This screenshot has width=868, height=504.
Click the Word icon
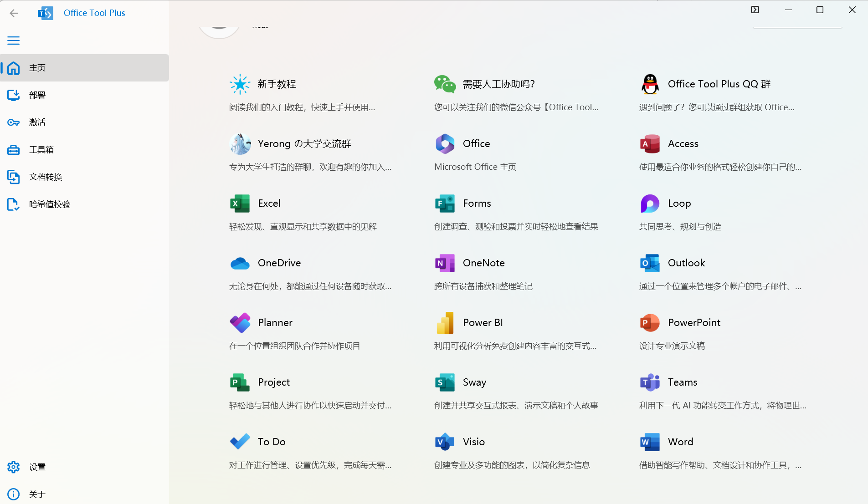point(650,442)
